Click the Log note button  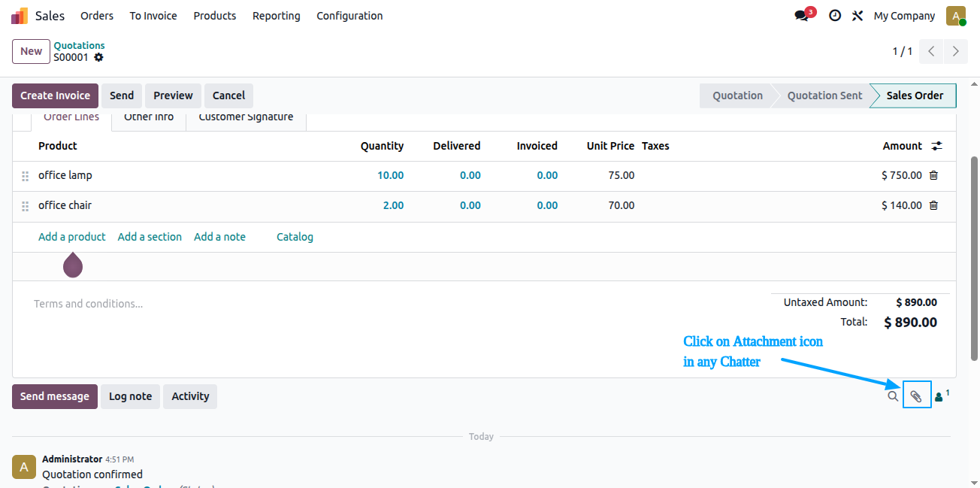(130, 396)
